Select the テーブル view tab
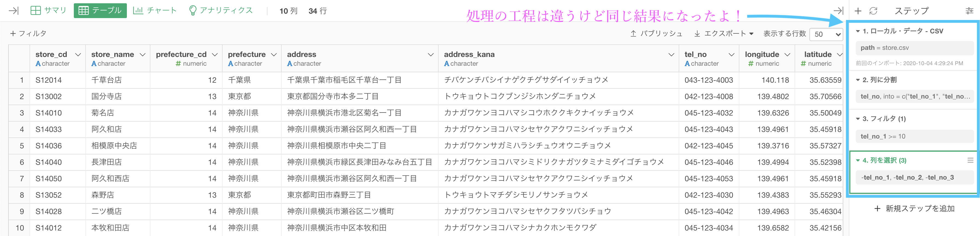Image resolution: width=980 pixels, height=236 pixels. pos(100,11)
